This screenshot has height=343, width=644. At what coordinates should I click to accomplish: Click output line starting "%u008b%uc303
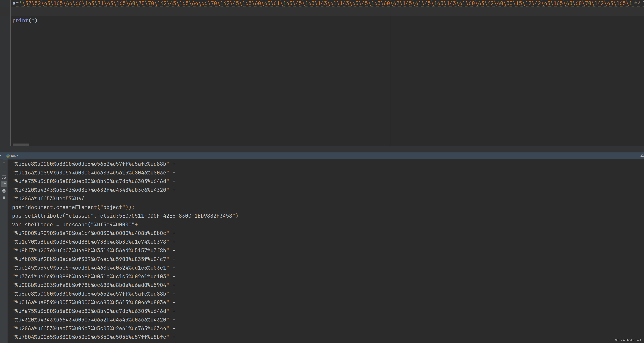tap(94, 285)
